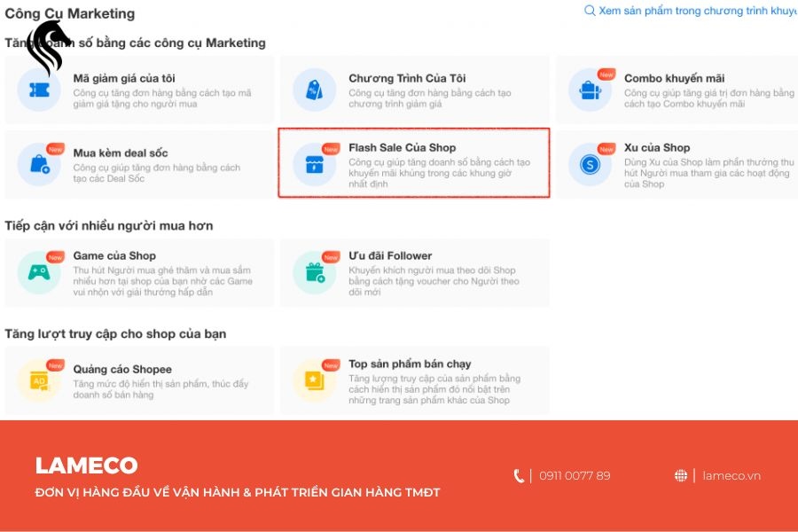Click the Chương Trình Của Tôi price tag icon
Image resolution: width=798 pixels, height=532 pixels.
coord(315,90)
